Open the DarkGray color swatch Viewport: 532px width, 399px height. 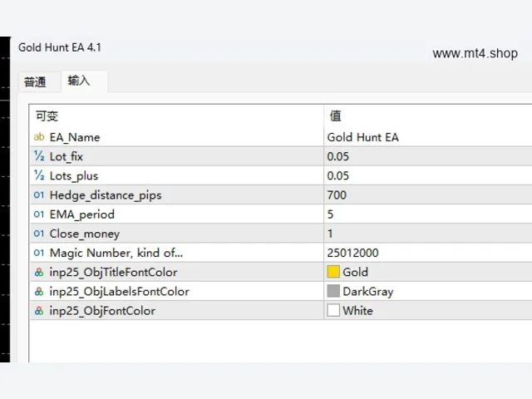tap(333, 291)
